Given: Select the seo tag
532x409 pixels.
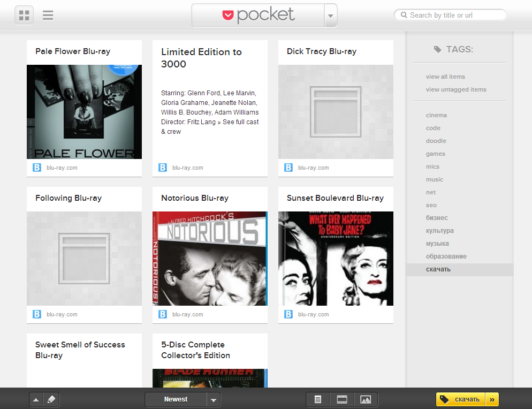Looking at the screenshot, I should [x=431, y=206].
